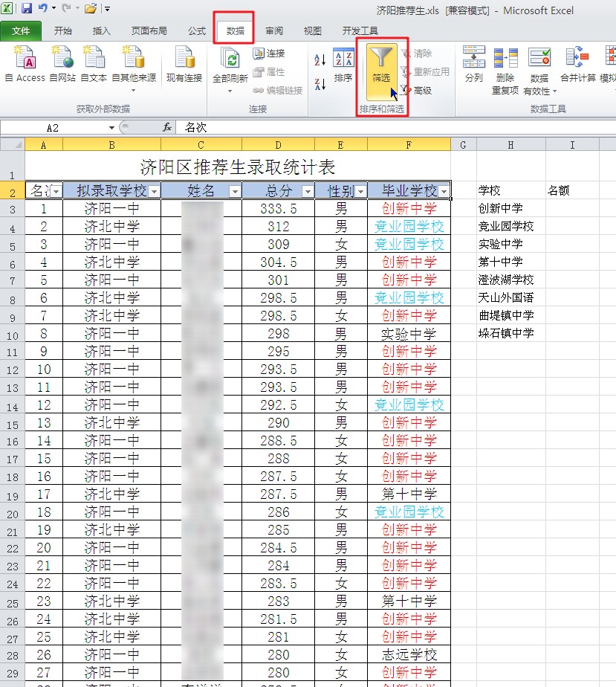This screenshot has width=616, height=687.
Task: Click the Excel application icon in title bar
Action: click(x=7, y=8)
